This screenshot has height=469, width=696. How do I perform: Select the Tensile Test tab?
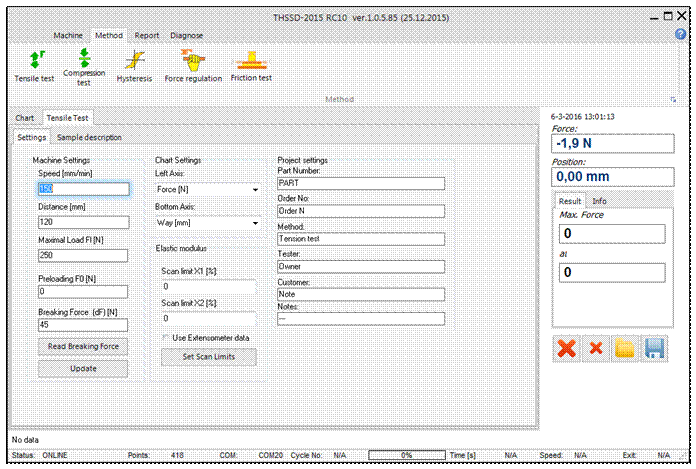(x=67, y=118)
